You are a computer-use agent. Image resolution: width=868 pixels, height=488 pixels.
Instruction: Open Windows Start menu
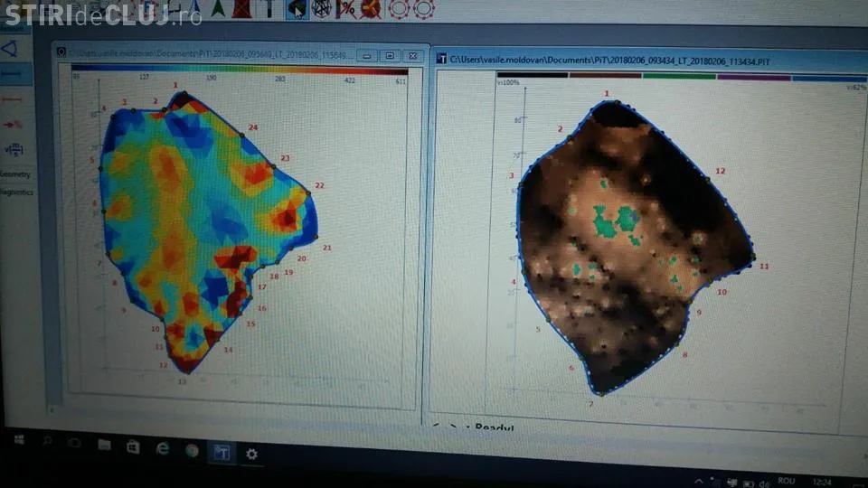[x=17, y=442]
